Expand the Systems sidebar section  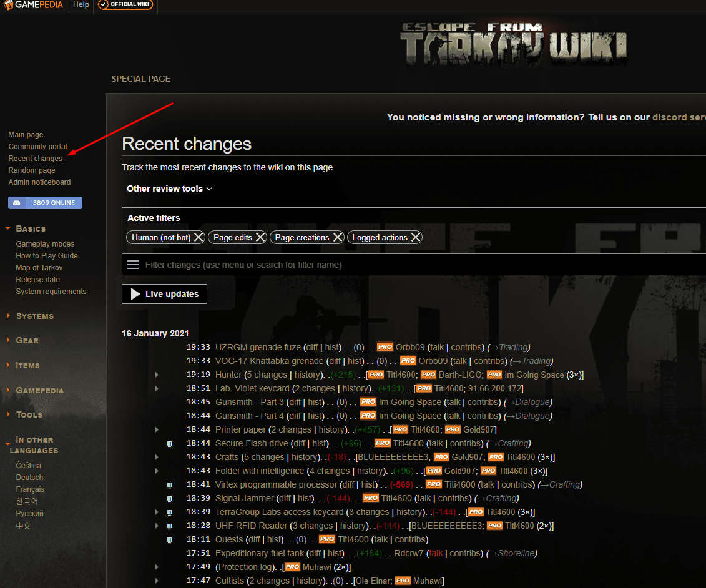[8, 316]
